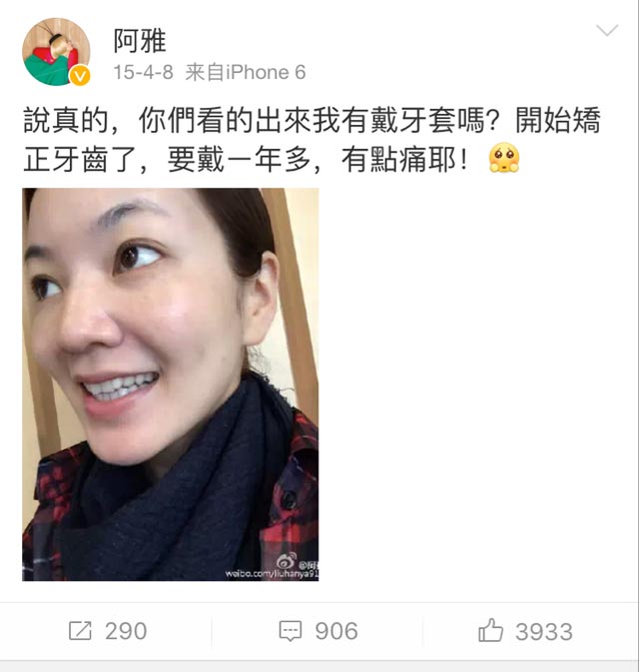Tap the 15-4-8 post date
This screenshot has height=672, width=639.
143,73
